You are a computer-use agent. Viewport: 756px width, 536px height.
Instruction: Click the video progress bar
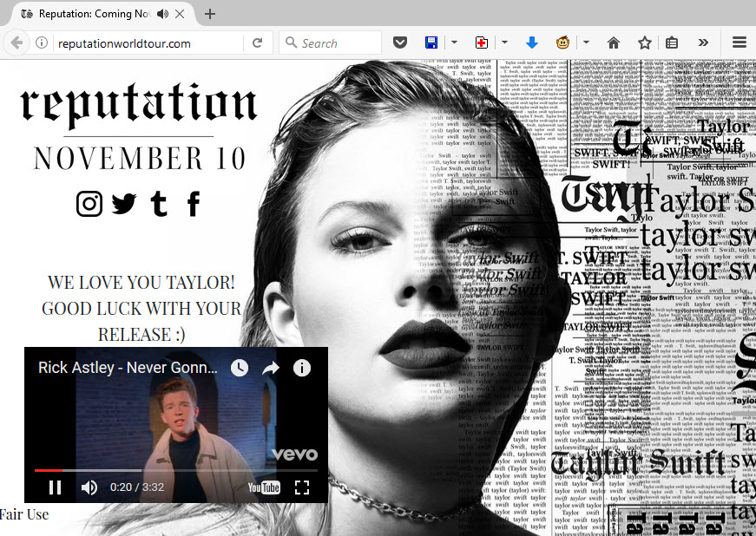point(176,470)
